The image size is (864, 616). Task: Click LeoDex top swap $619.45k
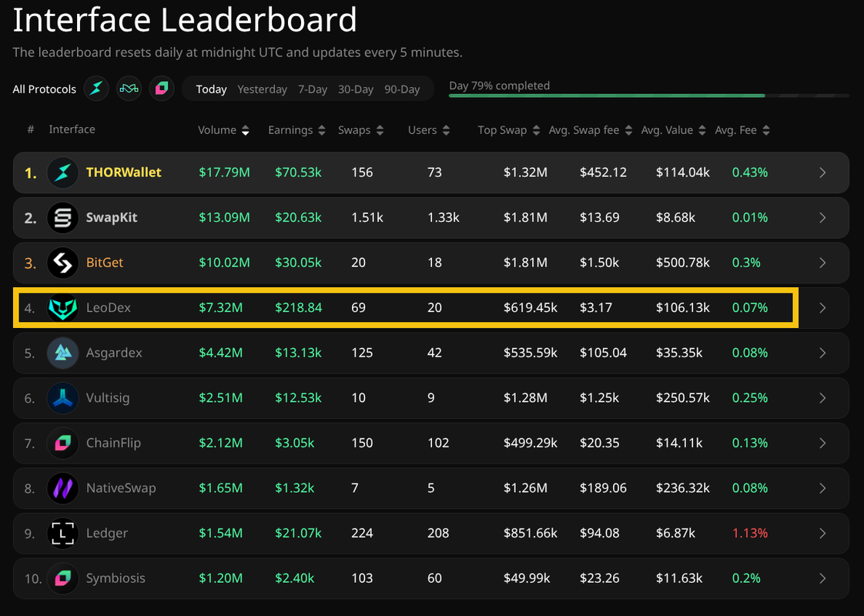pyautogui.click(x=531, y=308)
